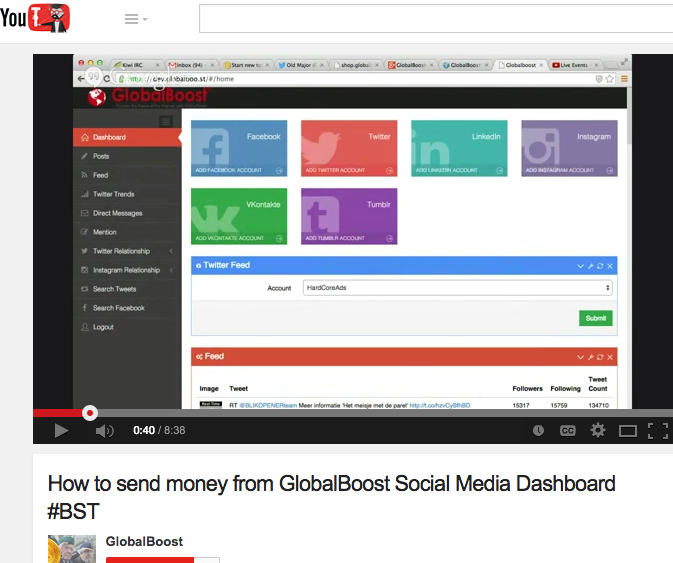Click the YouTube logo

(35, 18)
